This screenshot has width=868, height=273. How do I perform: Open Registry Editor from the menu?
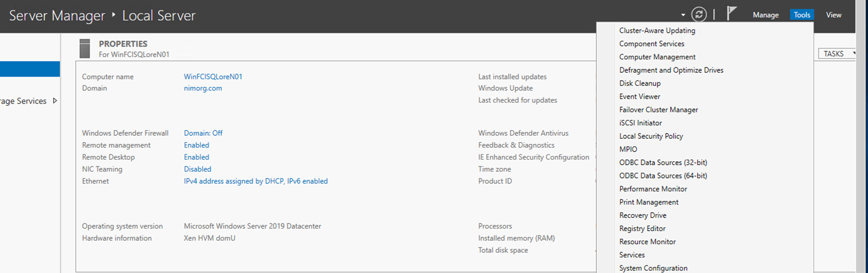point(643,229)
